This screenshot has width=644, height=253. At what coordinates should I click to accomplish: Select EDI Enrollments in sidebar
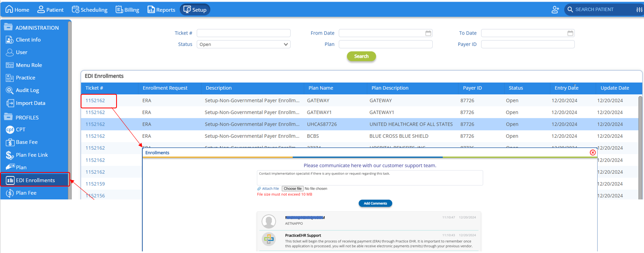[x=35, y=180]
